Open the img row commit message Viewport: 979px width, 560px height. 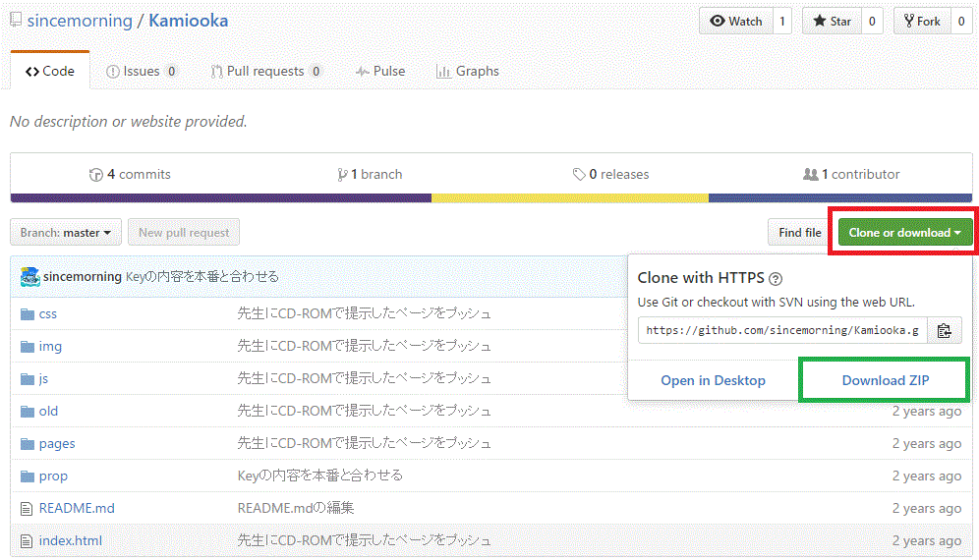tap(364, 346)
